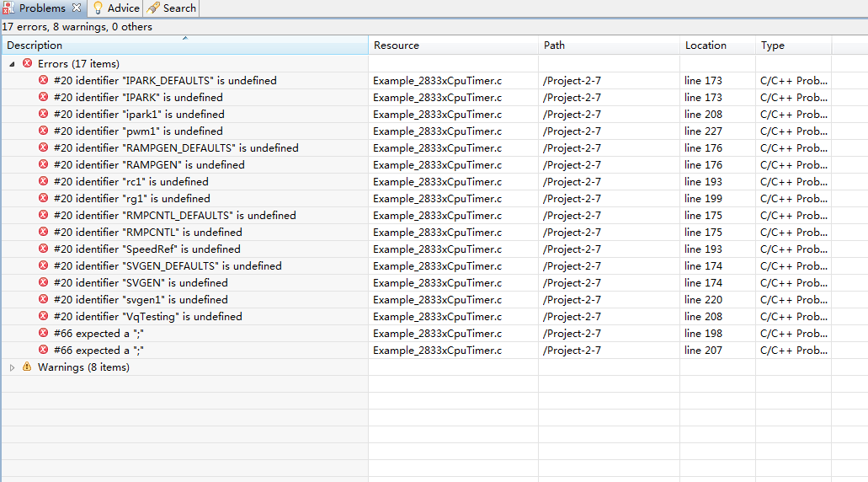The height and width of the screenshot is (482, 868).
Task: Click "line 199" location cell
Action: click(x=703, y=199)
